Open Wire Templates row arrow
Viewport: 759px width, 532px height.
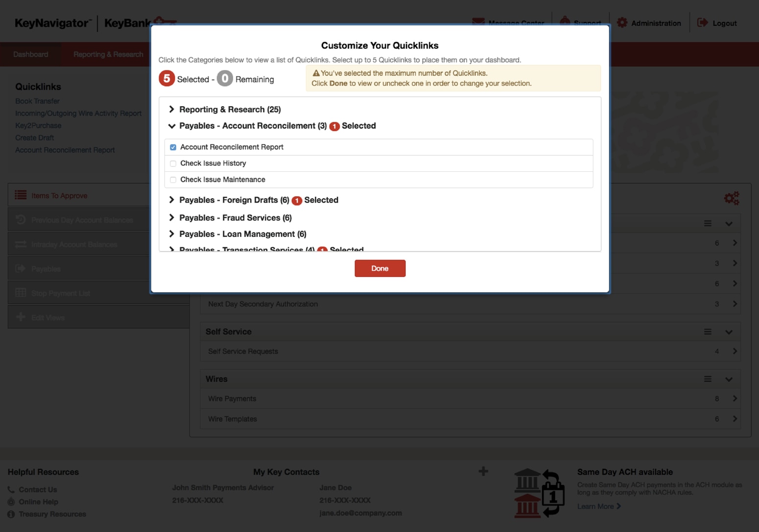pos(735,418)
